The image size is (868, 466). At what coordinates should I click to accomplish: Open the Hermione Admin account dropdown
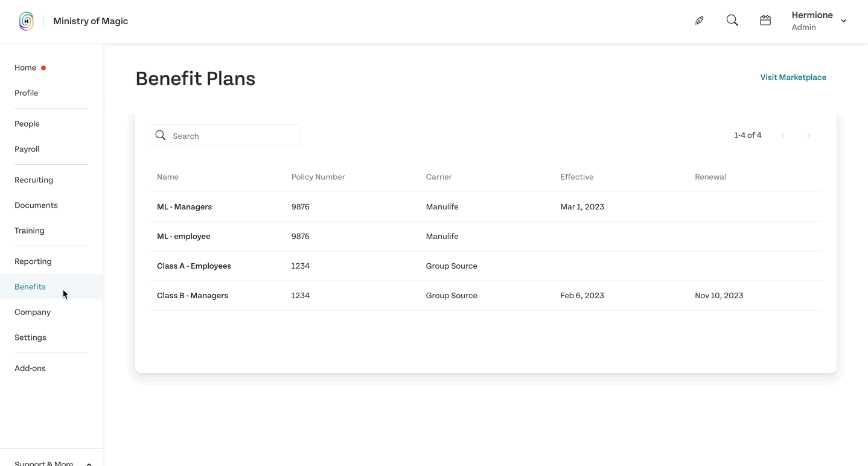point(819,21)
